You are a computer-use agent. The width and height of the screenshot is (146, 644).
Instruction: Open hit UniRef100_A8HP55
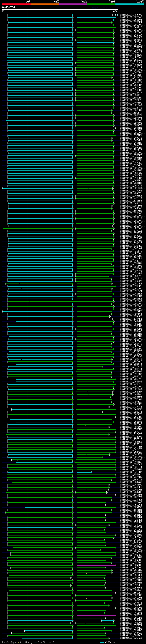coord(131,15)
